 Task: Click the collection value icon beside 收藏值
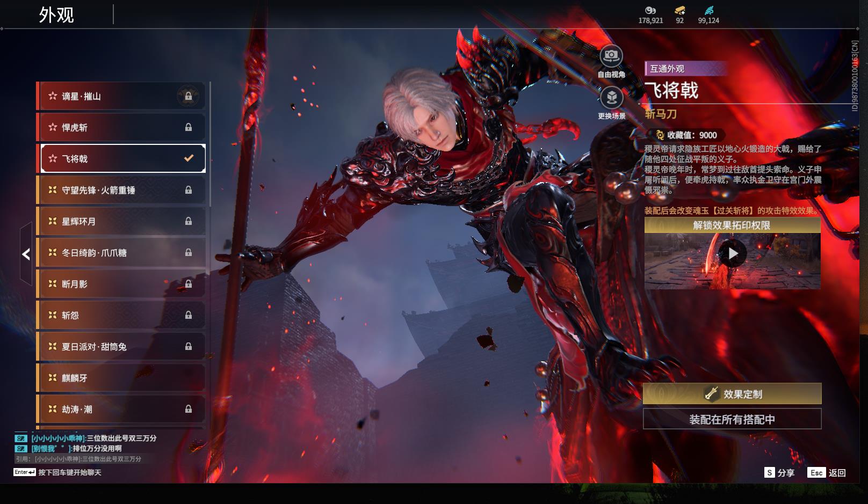[x=660, y=135]
